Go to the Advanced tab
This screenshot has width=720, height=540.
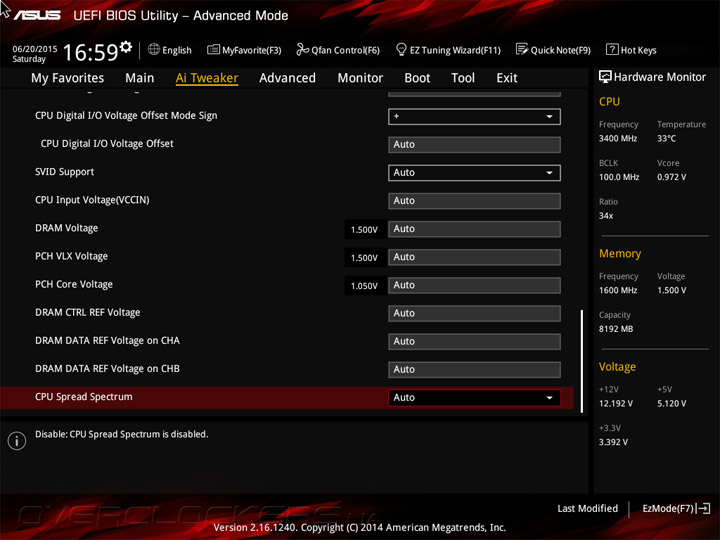coord(287,78)
